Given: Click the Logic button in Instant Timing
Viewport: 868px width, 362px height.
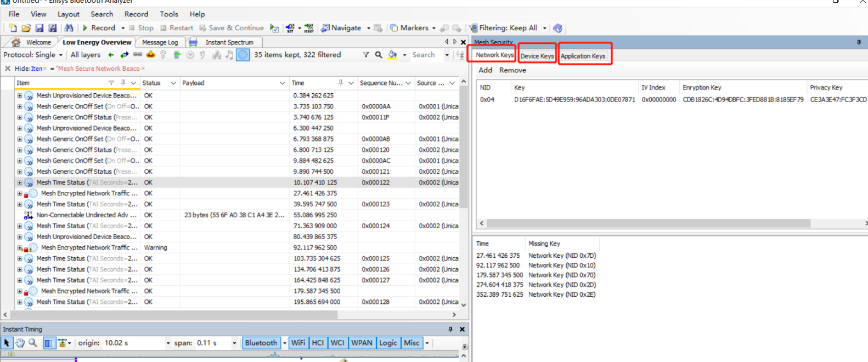Looking at the screenshot, I should [x=388, y=343].
